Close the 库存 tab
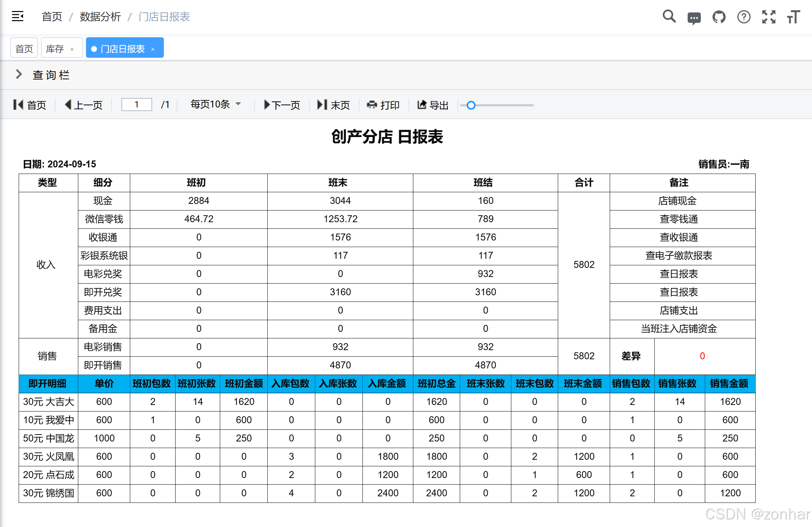The image size is (812, 527). (72, 49)
